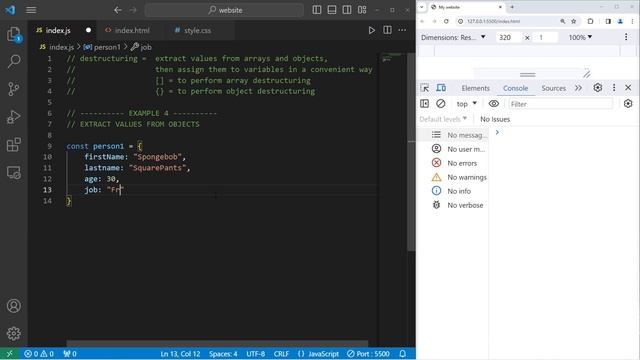Change the UTF-8 file encoding
The image size is (640, 360).
256,354
